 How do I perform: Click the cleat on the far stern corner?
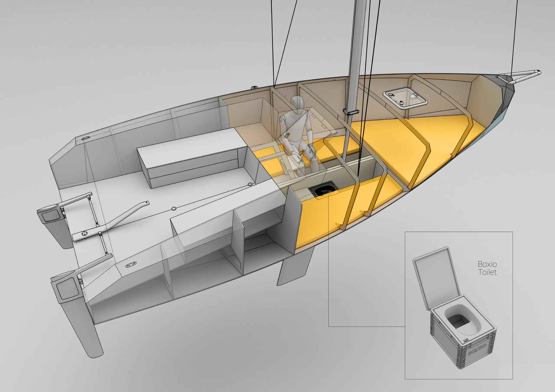point(85,139)
